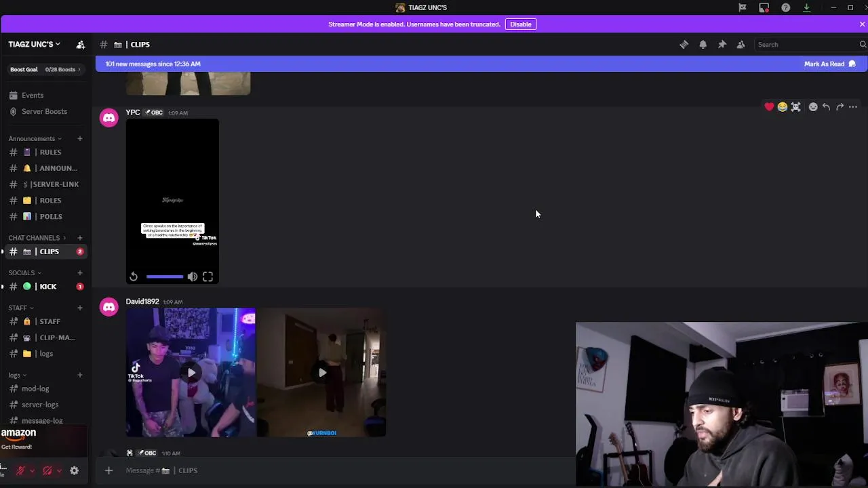React with skull crossbones emoji
868x488 pixels.
click(x=796, y=107)
